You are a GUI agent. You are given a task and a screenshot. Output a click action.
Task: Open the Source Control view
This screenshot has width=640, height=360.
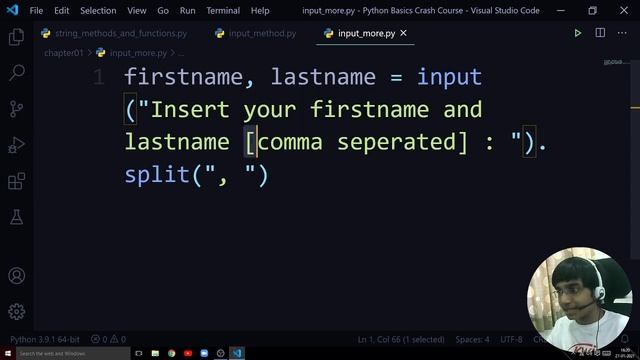tap(16, 109)
